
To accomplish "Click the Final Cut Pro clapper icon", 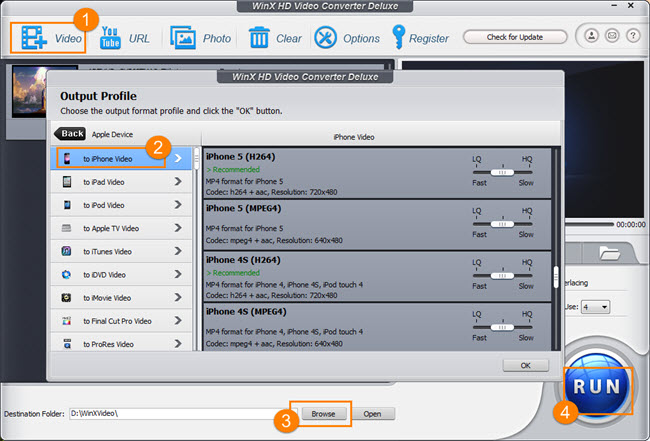I will coord(66,321).
